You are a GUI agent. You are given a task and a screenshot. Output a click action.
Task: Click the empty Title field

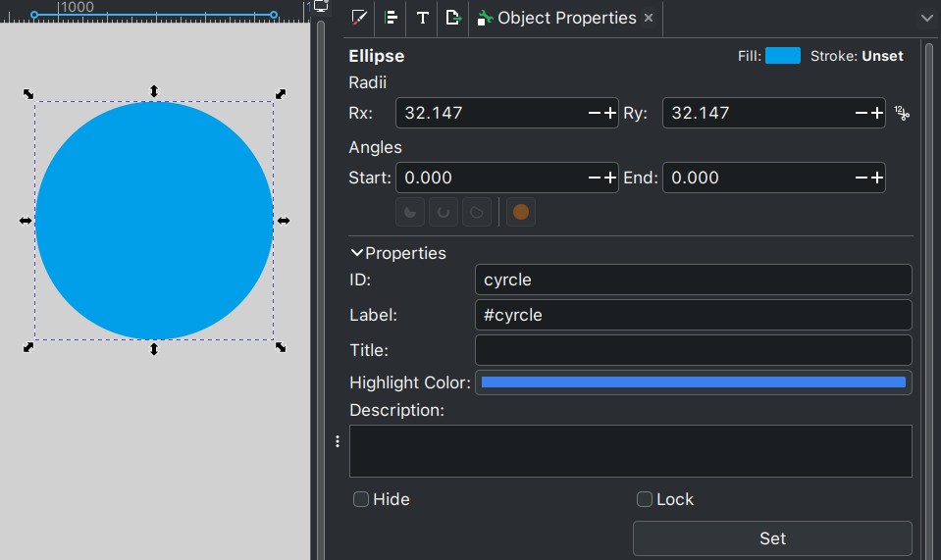click(x=693, y=350)
